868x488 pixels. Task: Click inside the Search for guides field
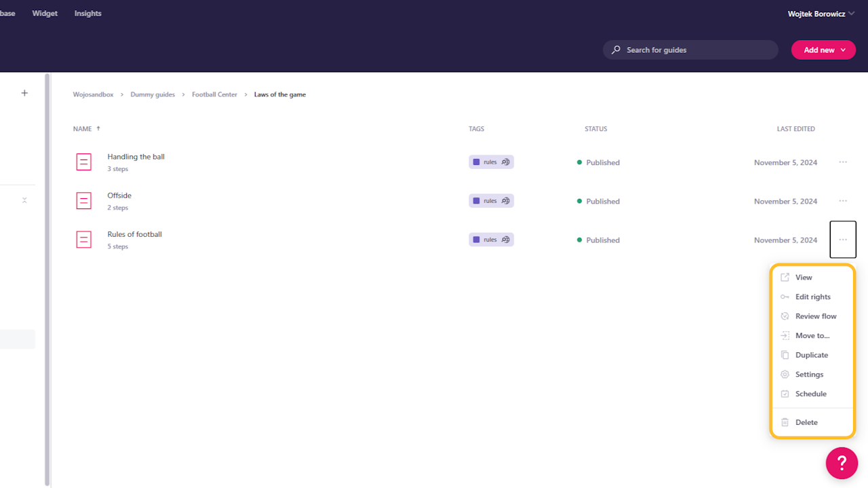coord(690,50)
